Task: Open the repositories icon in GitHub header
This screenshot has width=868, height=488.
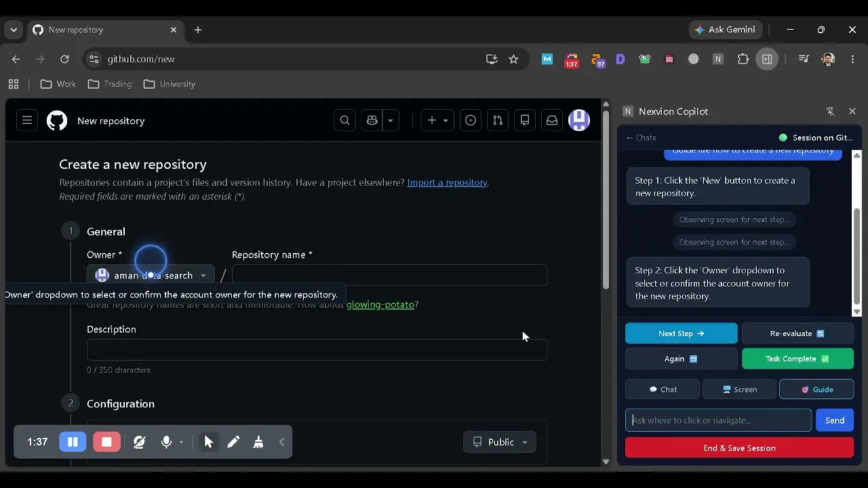Action: [525, 121]
